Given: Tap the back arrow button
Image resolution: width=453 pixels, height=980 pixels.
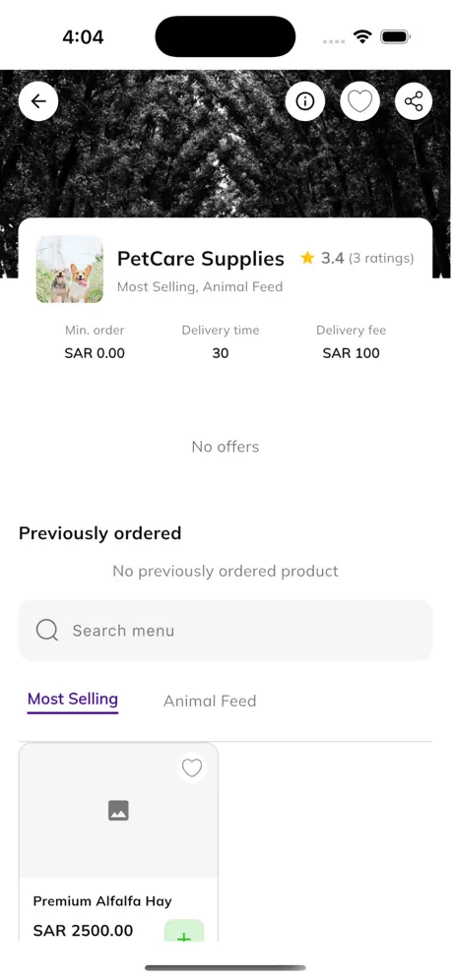Looking at the screenshot, I should [x=38, y=101].
